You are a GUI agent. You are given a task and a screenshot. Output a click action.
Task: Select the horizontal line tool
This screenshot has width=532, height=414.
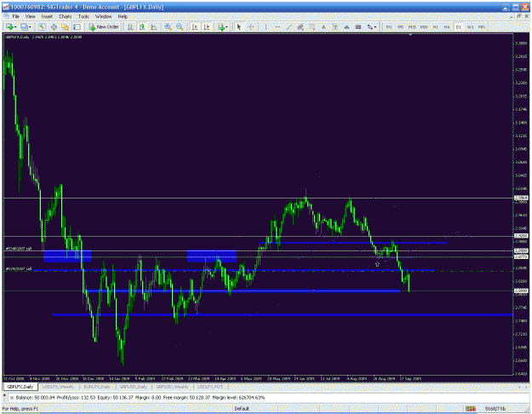pos(277,26)
